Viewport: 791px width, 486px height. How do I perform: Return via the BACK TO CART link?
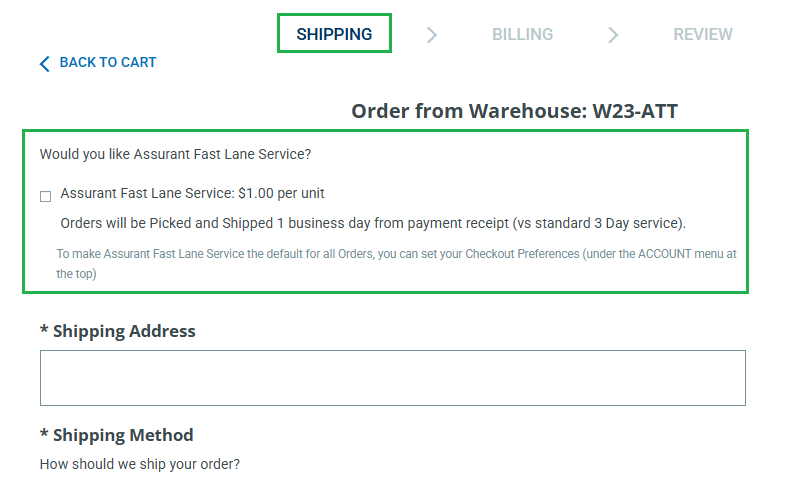point(108,62)
